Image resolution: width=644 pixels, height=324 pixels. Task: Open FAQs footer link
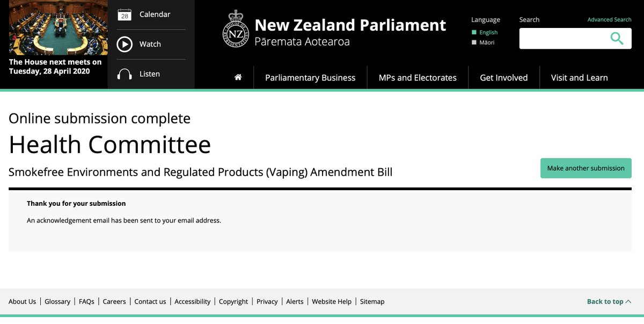[86, 301]
